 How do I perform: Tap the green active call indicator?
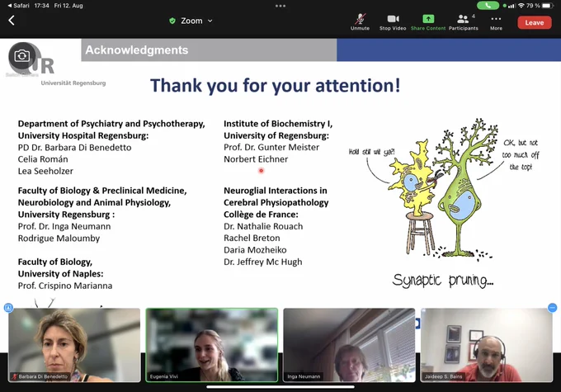click(x=488, y=6)
